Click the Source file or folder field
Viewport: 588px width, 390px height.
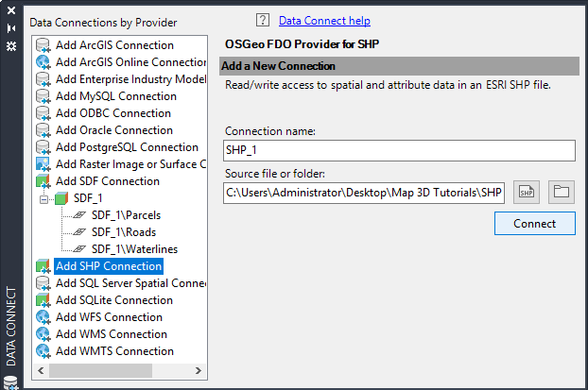365,193
